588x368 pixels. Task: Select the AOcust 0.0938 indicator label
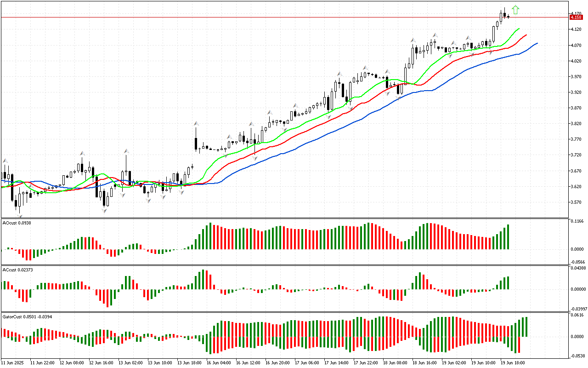point(15,223)
